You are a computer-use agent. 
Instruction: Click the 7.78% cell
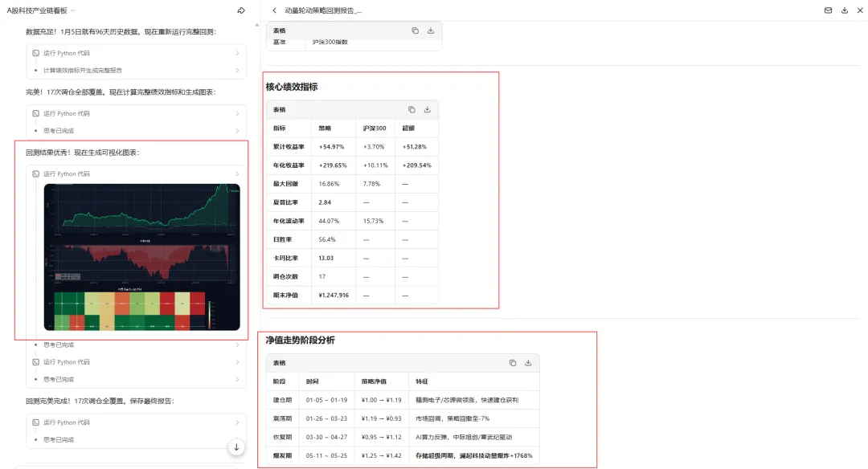coord(371,184)
